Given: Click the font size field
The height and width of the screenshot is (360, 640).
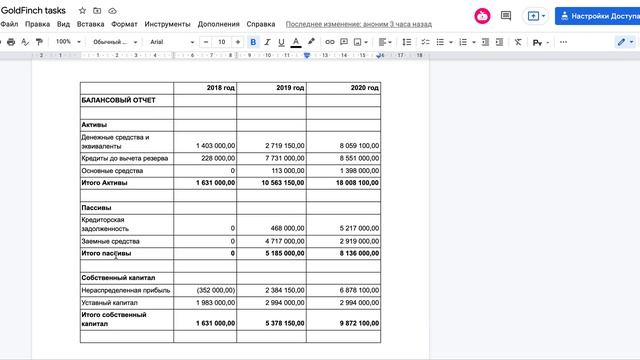Looking at the screenshot, I should coord(222,42).
